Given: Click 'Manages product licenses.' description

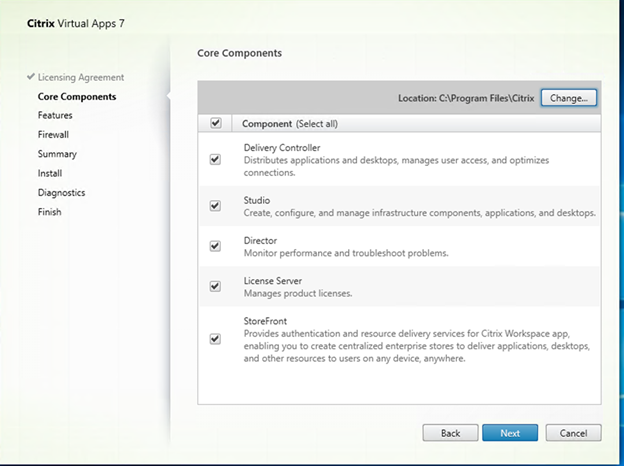Looking at the screenshot, I should click(x=298, y=293).
